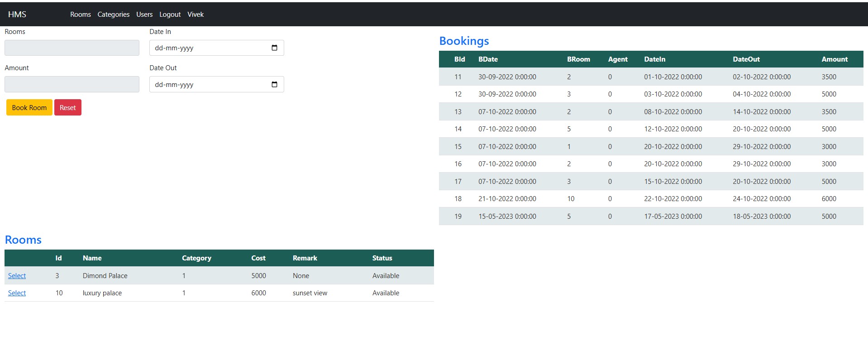Screen dimensions: 868x356
Task: Go to Categories page
Action: pos(114,14)
